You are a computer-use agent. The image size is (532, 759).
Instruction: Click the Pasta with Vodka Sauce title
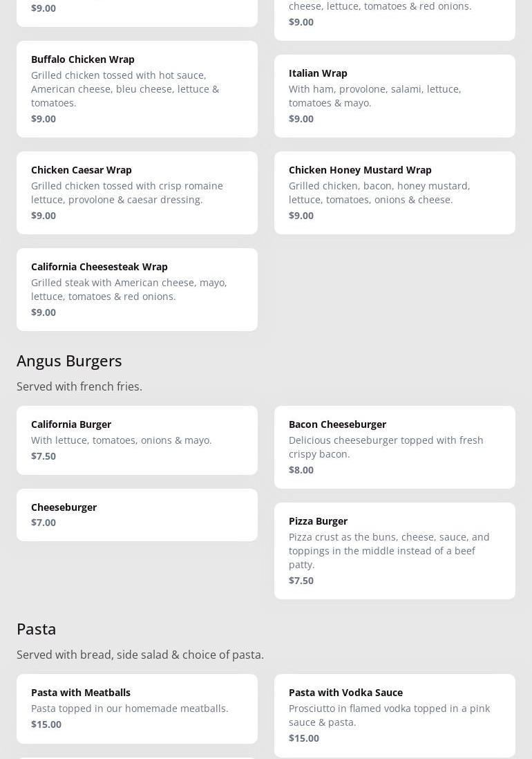[x=345, y=693]
